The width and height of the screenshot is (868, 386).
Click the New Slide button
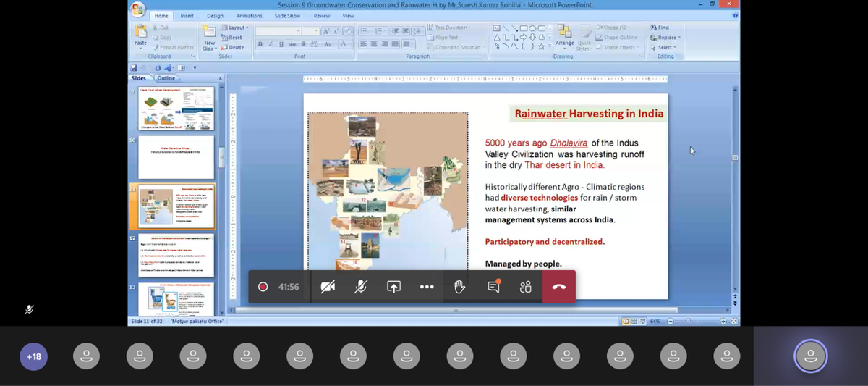click(209, 38)
